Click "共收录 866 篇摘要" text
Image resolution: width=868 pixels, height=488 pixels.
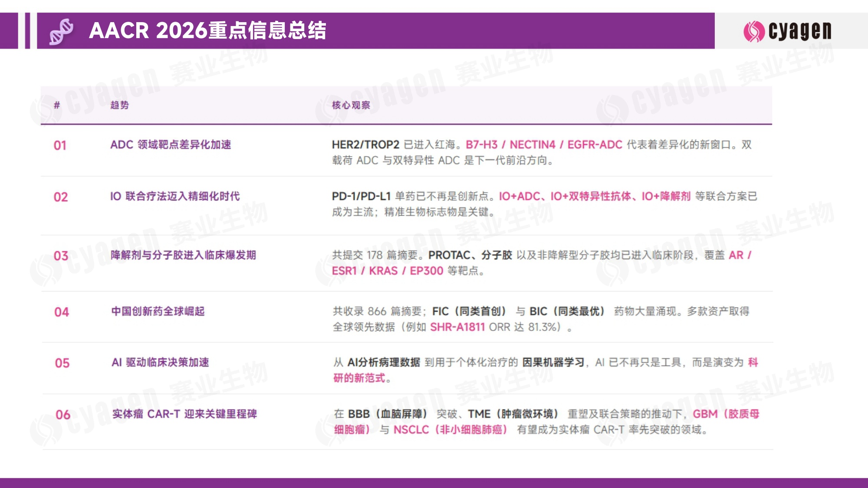(377, 311)
